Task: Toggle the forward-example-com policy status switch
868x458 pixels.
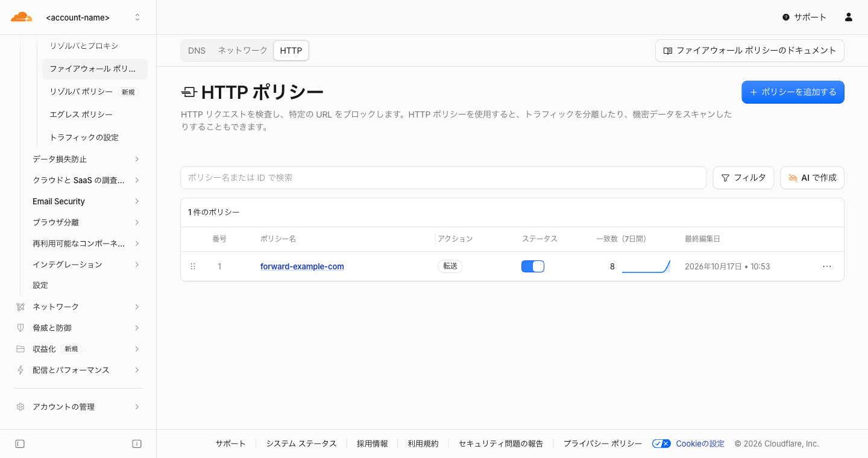Action: 533,266
